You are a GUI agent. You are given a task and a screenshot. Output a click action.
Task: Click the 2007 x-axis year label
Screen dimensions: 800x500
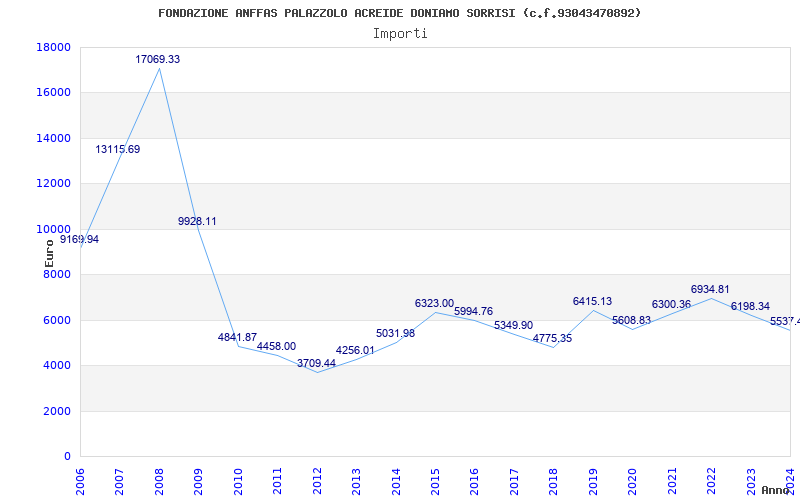(x=119, y=481)
